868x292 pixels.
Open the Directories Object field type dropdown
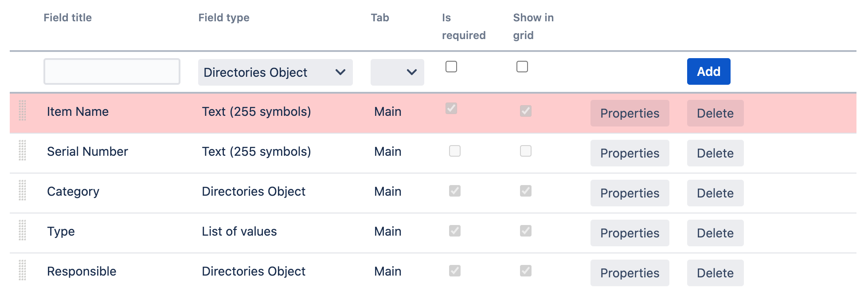pos(275,72)
